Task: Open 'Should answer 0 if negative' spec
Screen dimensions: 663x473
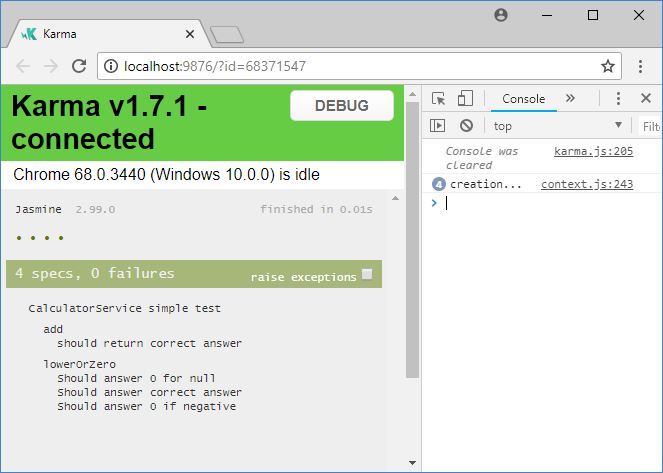Action: pos(146,406)
